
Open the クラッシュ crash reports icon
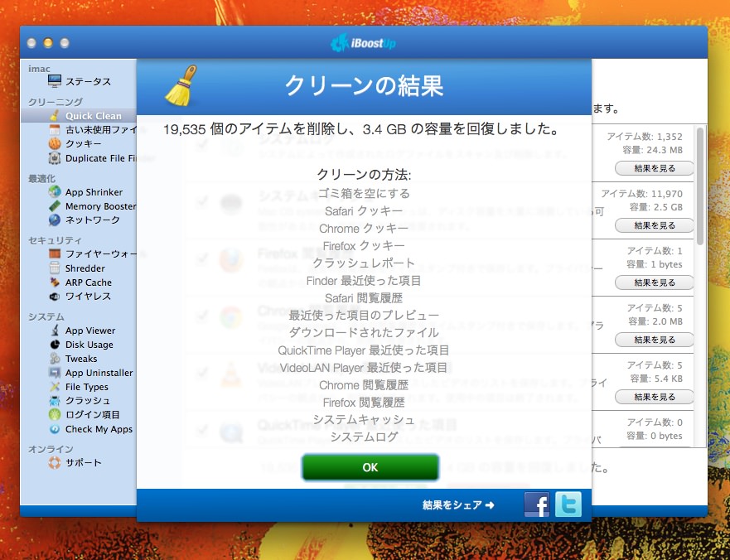point(55,400)
